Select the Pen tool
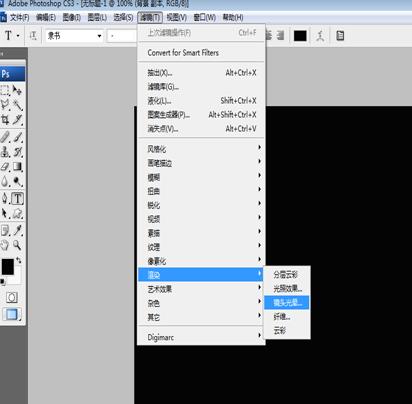This screenshot has width=412, height=404. point(5,198)
